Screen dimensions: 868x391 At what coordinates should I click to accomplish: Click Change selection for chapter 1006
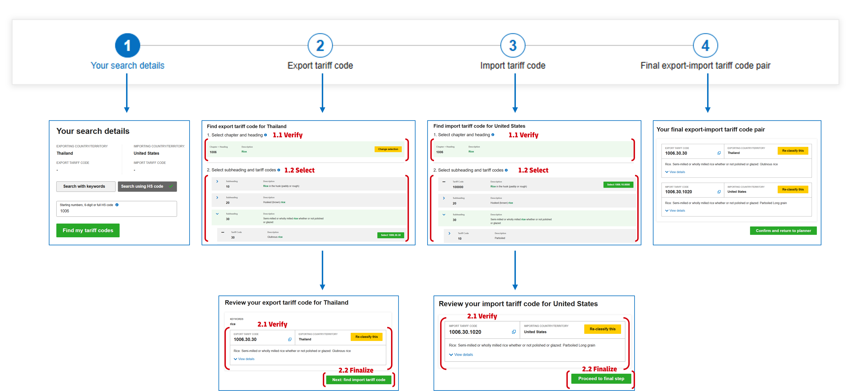(388, 149)
